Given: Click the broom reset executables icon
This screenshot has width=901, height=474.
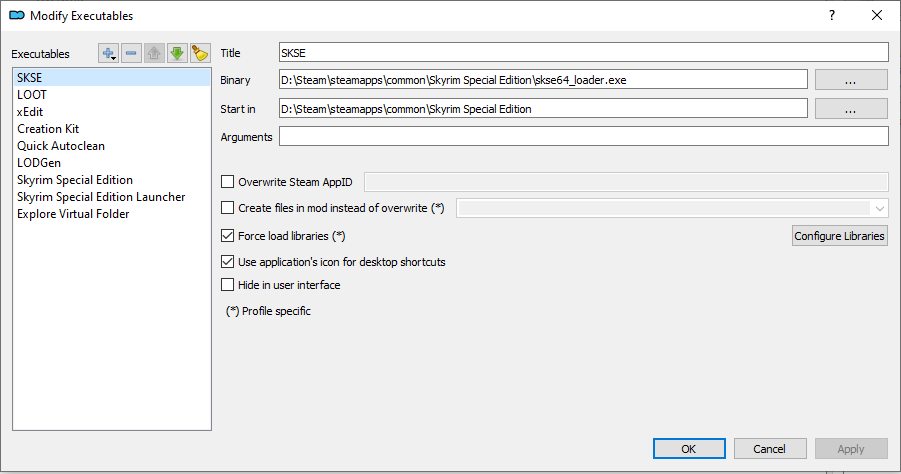Looking at the screenshot, I should click(200, 53).
